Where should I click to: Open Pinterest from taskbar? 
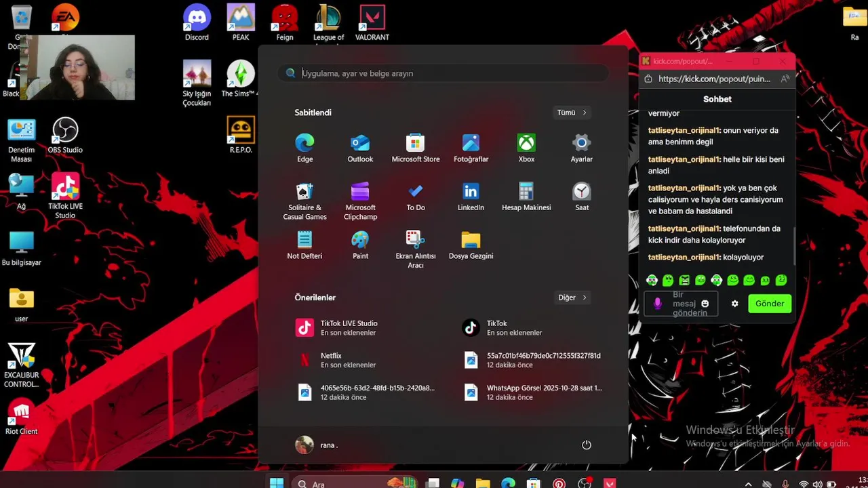559,483
